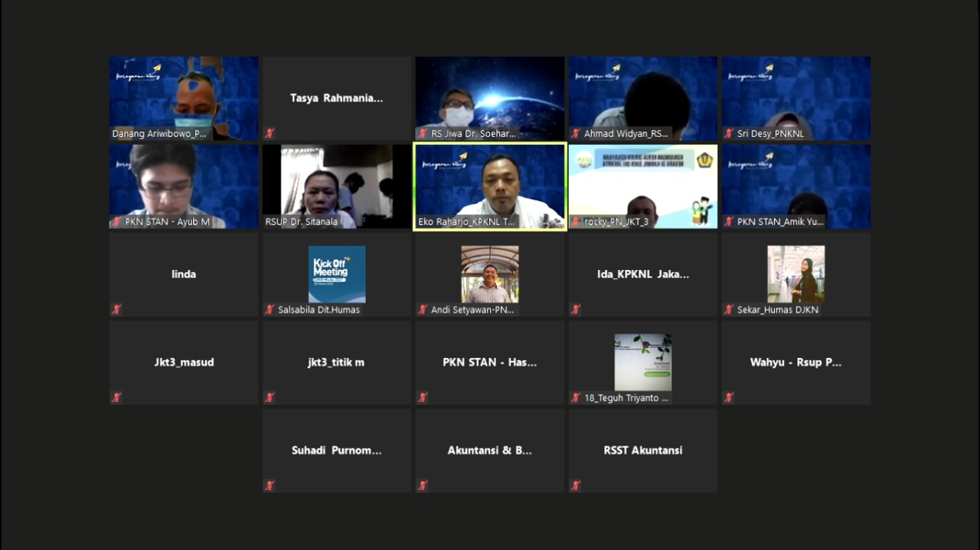Click the jkt3_titik m participant name

337,363
